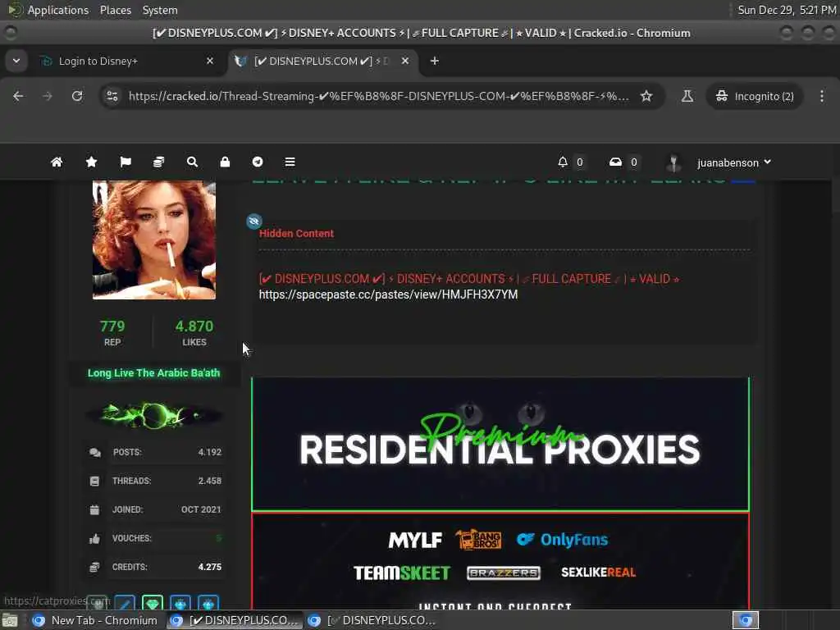Screen dimensions: 840x630
Task: Click the workspace switcher in bottom panel
Action: pyautogui.click(x=746, y=620)
